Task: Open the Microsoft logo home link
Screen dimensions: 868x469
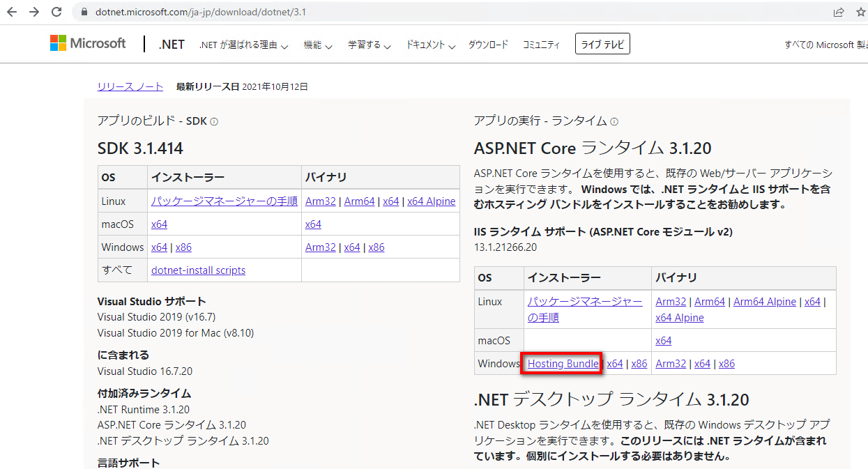Action: point(88,44)
